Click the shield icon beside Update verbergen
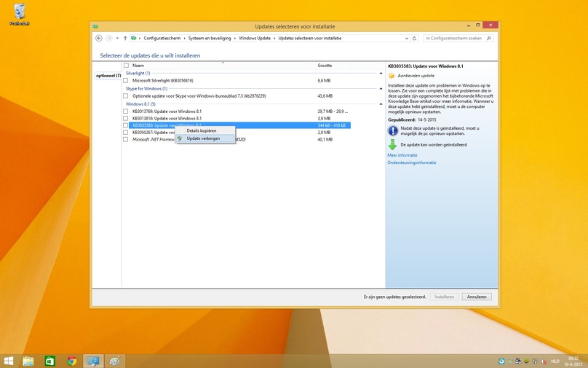The width and height of the screenshot is (588, 368). click(x=180, y=138)
